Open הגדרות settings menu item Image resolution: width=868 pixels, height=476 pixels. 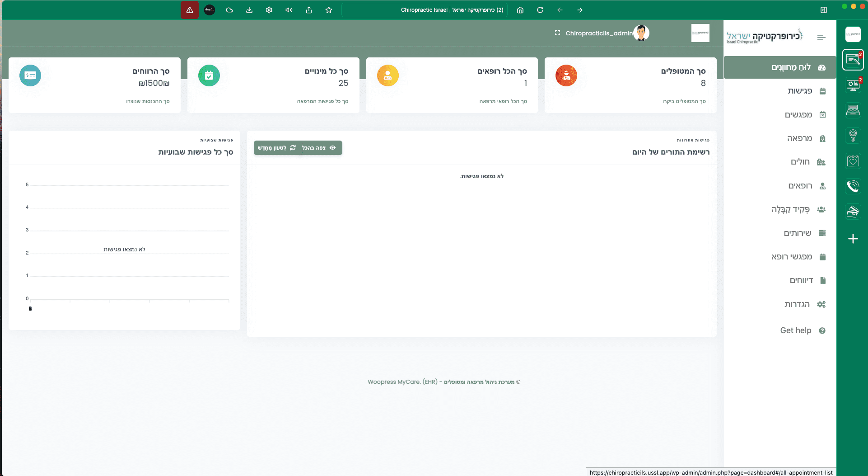point(797,304)
